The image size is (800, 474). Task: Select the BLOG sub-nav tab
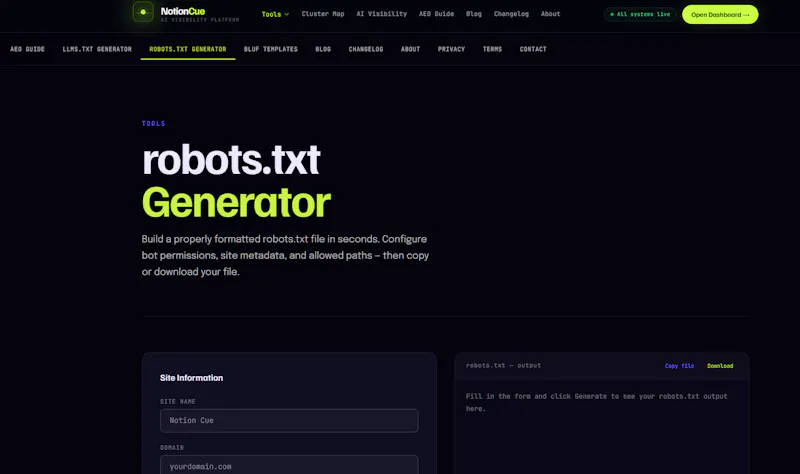[x=323, y=49]
